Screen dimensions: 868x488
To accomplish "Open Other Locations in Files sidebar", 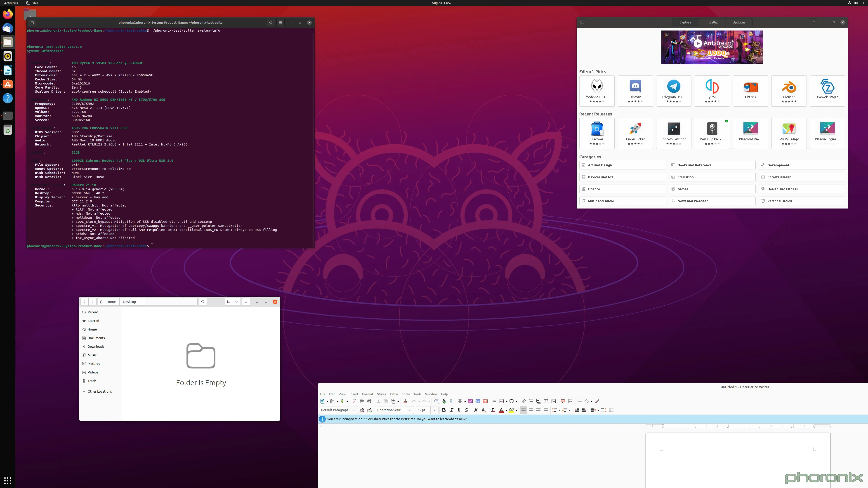I will pyautogui.click(x=100, y=391).
